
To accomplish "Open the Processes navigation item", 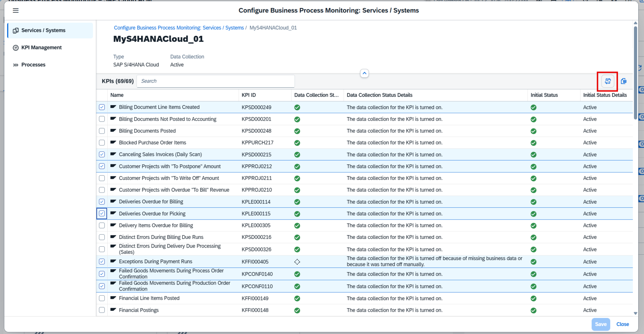I will pyautogui.click(x=50, y=65).
